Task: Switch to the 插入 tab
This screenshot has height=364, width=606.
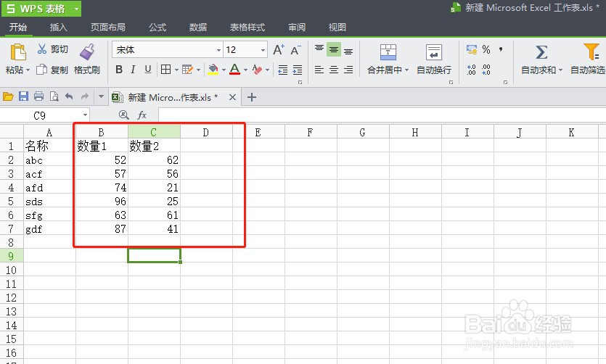Action: coord(58,27)
